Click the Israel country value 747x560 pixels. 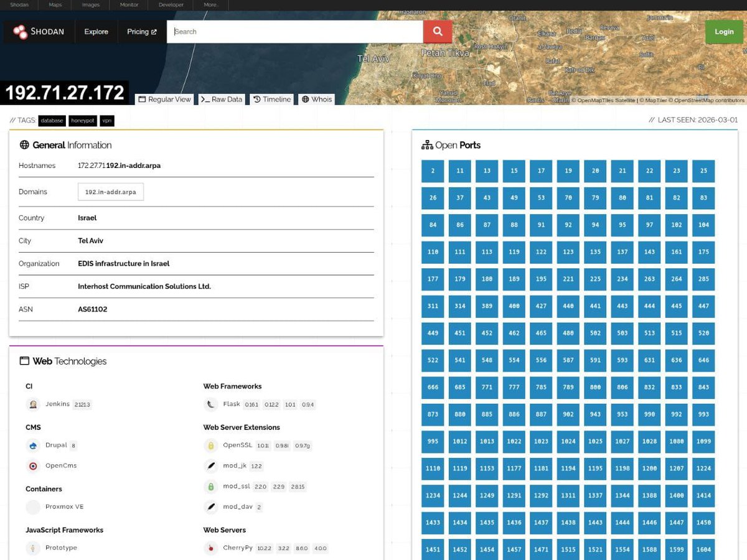point(87,218)
